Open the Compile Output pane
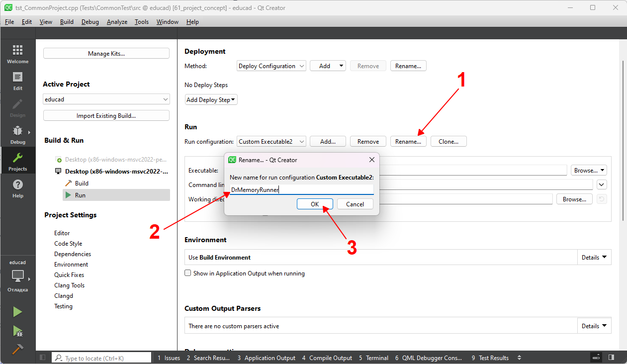 click(327, 358)
